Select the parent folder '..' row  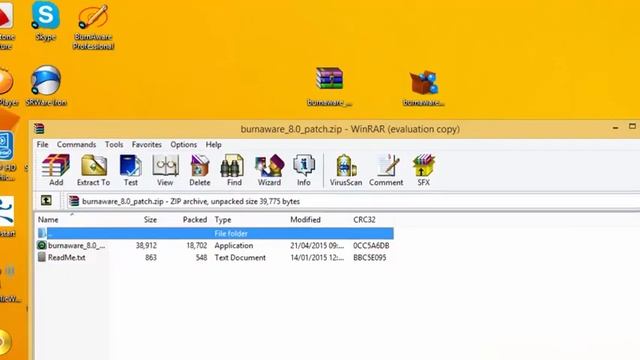click(215, 233)
